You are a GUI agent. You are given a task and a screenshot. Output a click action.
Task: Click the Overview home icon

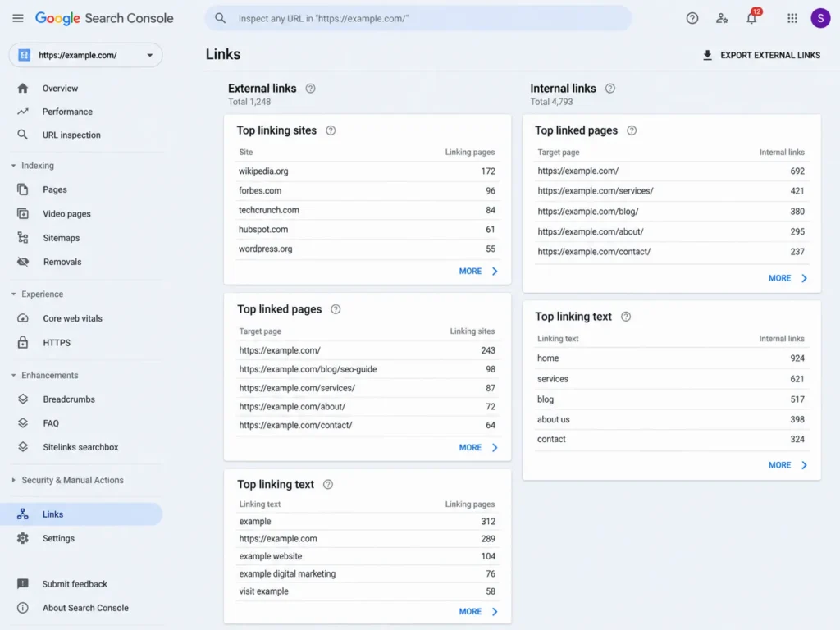pos(22,88)
